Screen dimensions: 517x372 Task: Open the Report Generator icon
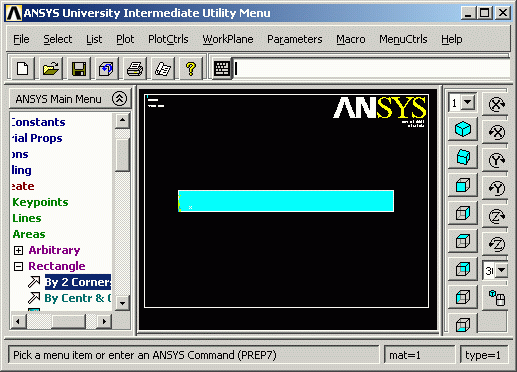[163, 69]
